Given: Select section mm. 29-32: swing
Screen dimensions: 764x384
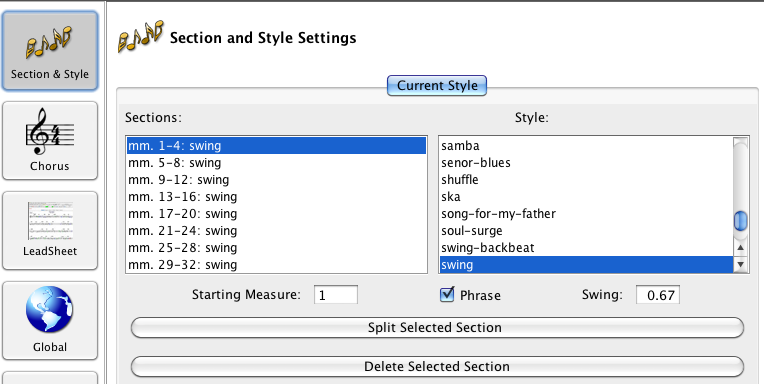Looking at the screenshot, I should pyautogui.click(x=276, y=265).
